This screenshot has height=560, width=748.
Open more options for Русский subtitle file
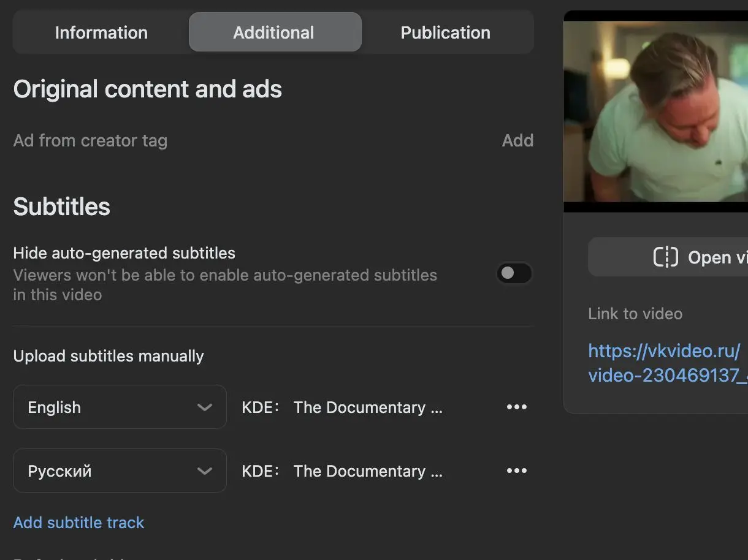point(517,471)
